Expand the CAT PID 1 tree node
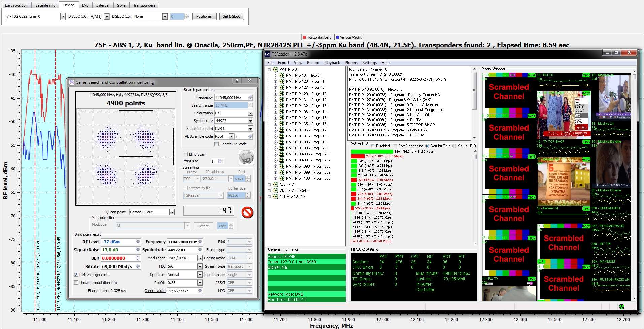 [269, 185]
